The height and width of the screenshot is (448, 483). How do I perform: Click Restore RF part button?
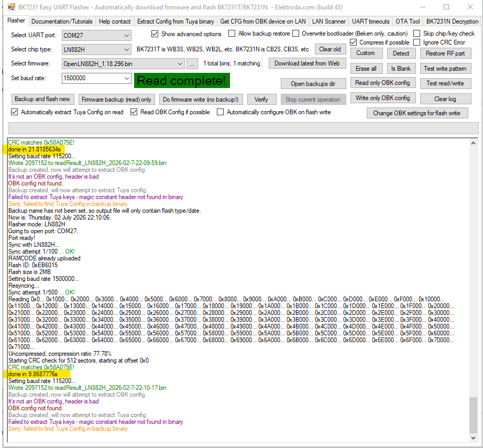coord(445,53)
